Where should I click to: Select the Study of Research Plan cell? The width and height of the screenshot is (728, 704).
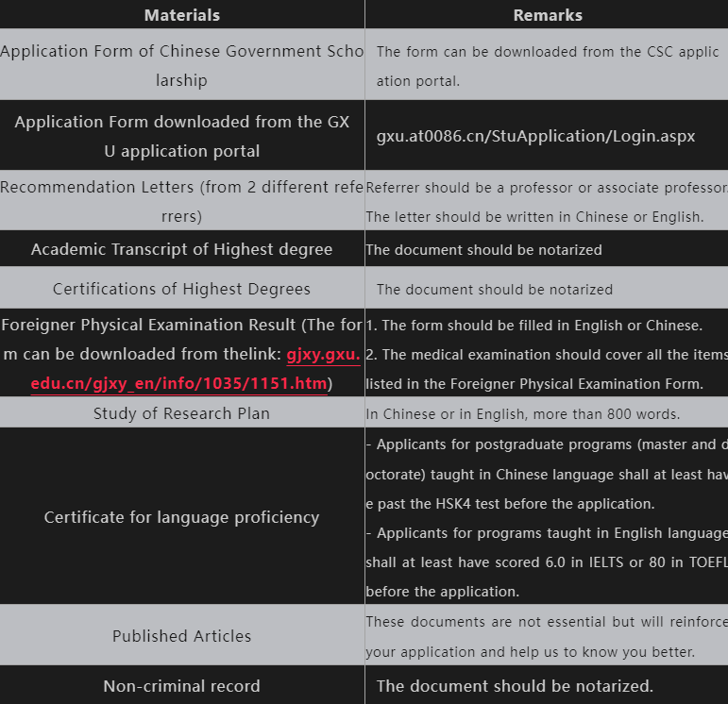point(181,413)
